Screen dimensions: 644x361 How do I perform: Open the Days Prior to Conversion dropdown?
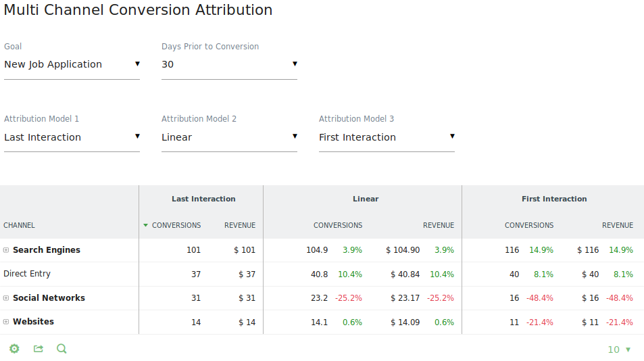pos(229,65)
